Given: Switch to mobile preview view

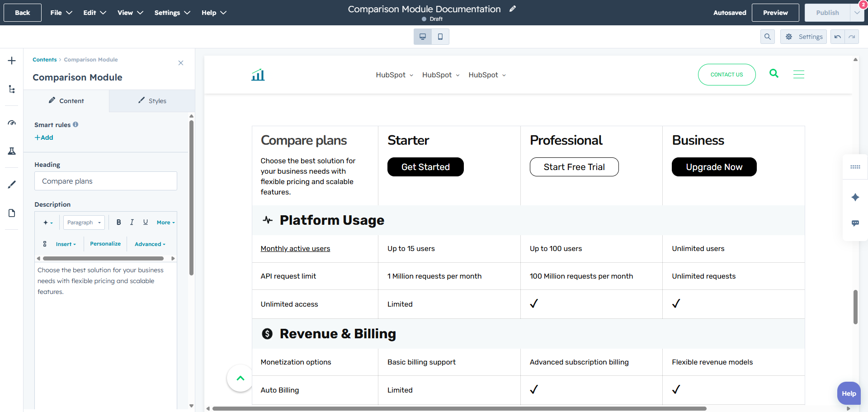Looking at the screenshot, I should 440,37.
